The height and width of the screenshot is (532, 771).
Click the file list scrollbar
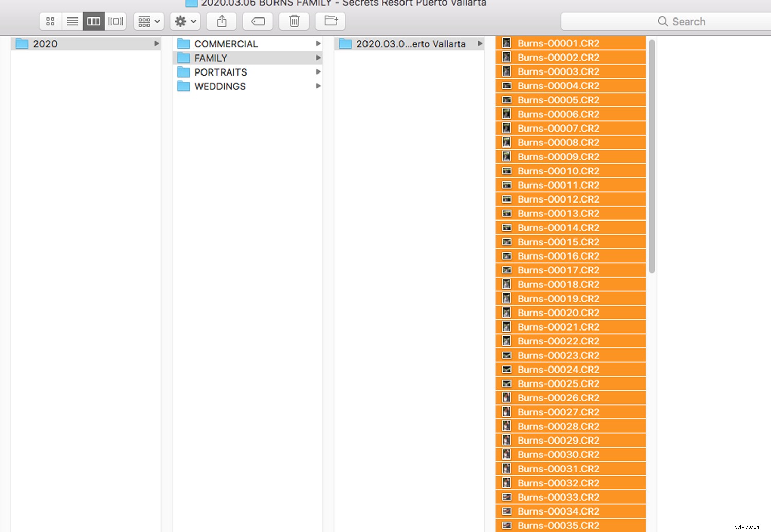652,154
